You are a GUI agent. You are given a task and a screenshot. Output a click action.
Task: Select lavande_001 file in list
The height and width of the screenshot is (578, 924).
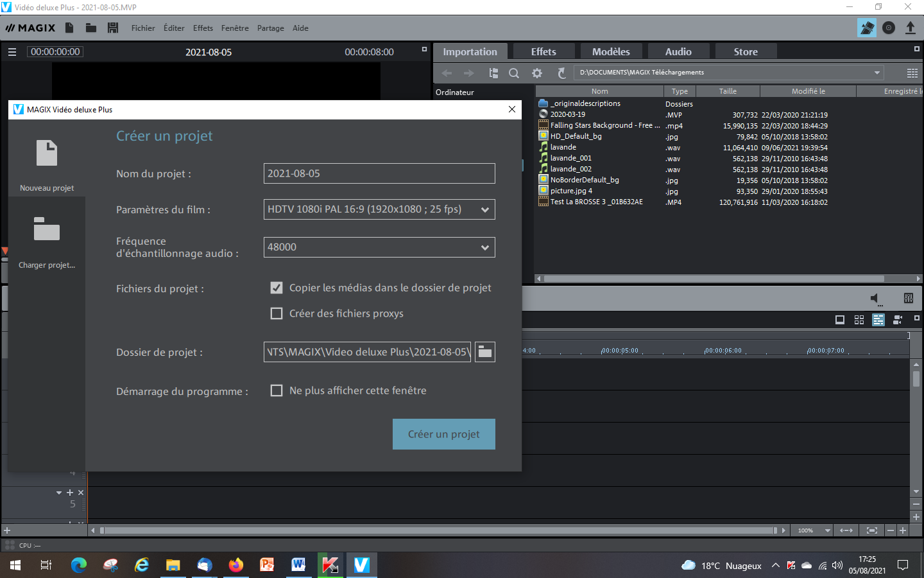coord(571,158)
